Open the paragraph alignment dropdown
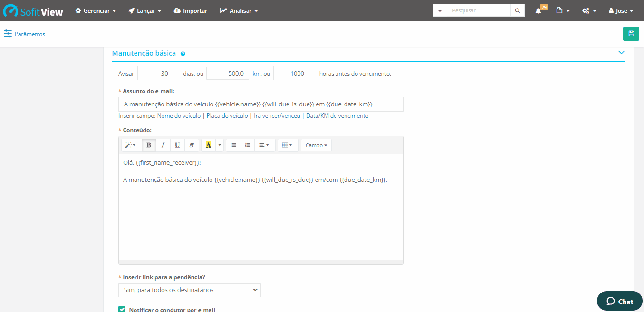The height and width of the screenshot is (312, 644). pos(264,145)
